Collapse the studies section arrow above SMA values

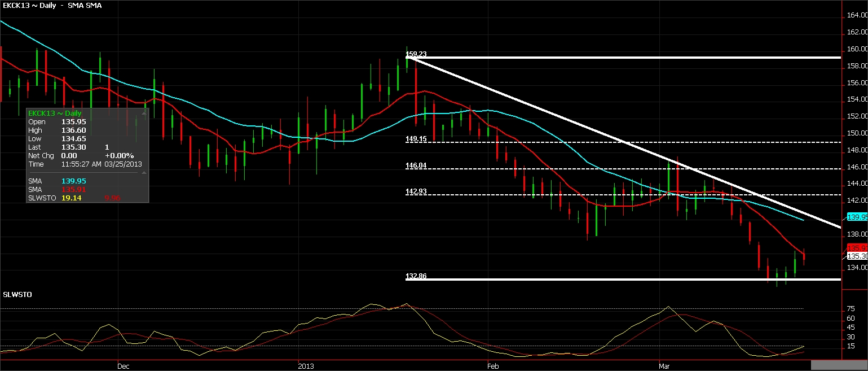pos(144,173)
